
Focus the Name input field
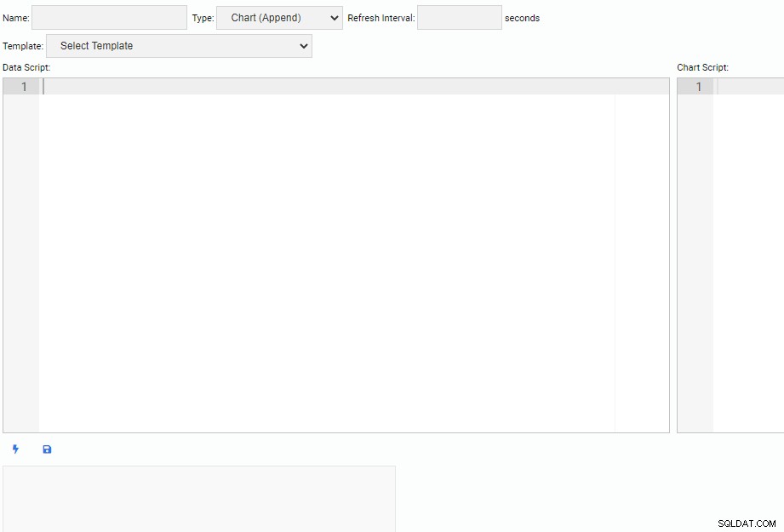pos(110,18)
